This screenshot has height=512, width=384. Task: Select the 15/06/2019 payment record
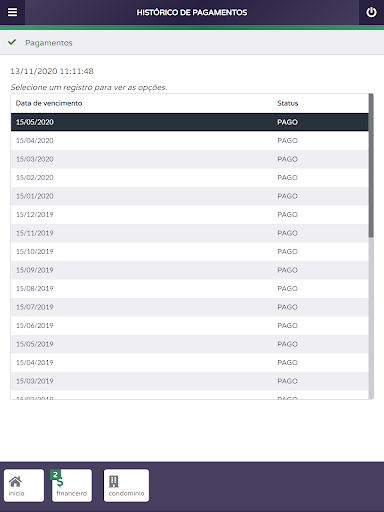[190, 325]
